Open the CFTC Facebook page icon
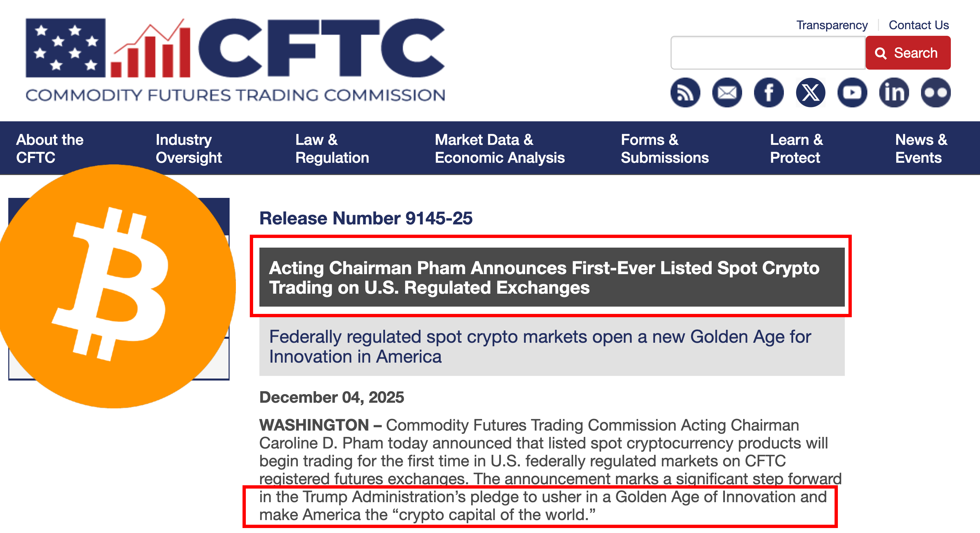This screenshot has width=980, height=533. pyautogui.click(x=769, y=92)
